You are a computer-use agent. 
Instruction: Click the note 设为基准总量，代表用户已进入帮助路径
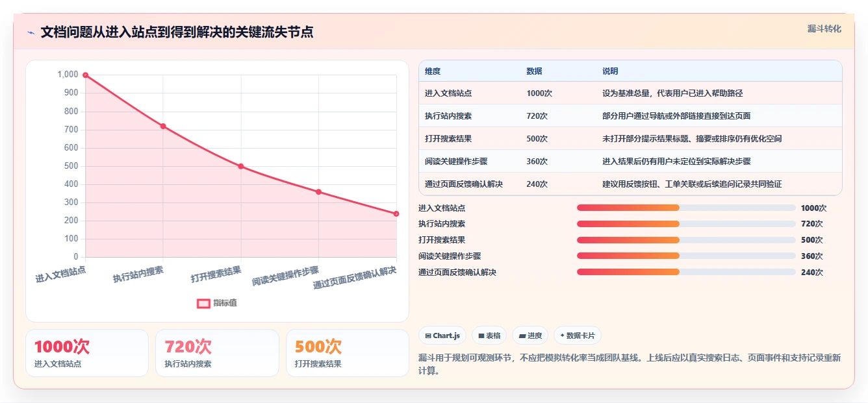672,93
